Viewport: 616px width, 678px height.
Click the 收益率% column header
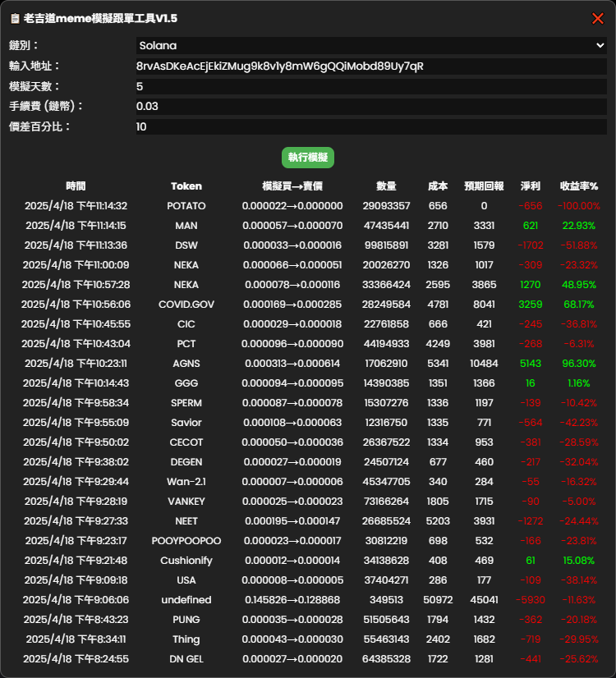click(579, 186)
